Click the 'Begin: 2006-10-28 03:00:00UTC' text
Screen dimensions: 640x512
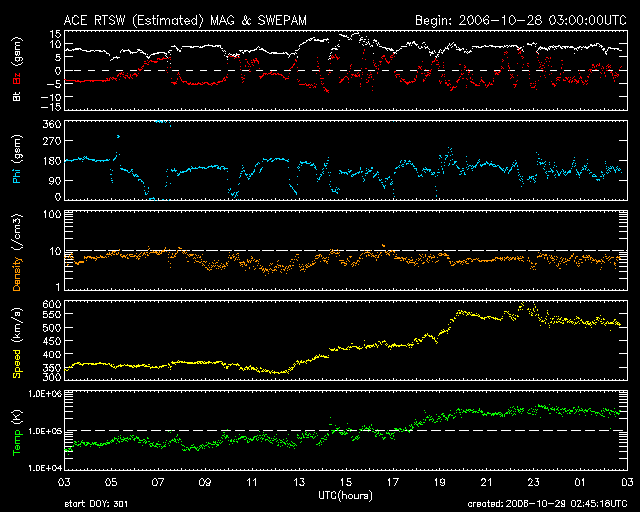click(x=521, y=20)
